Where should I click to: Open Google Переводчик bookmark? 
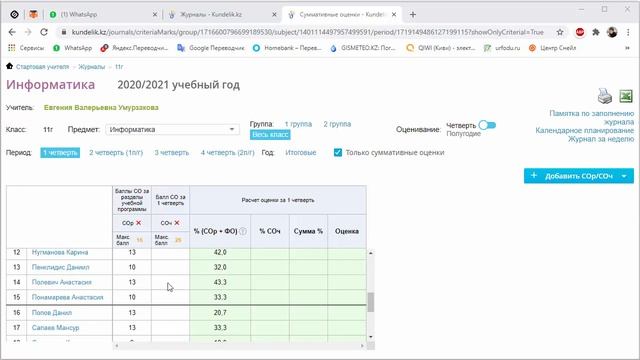coord(211,48)
